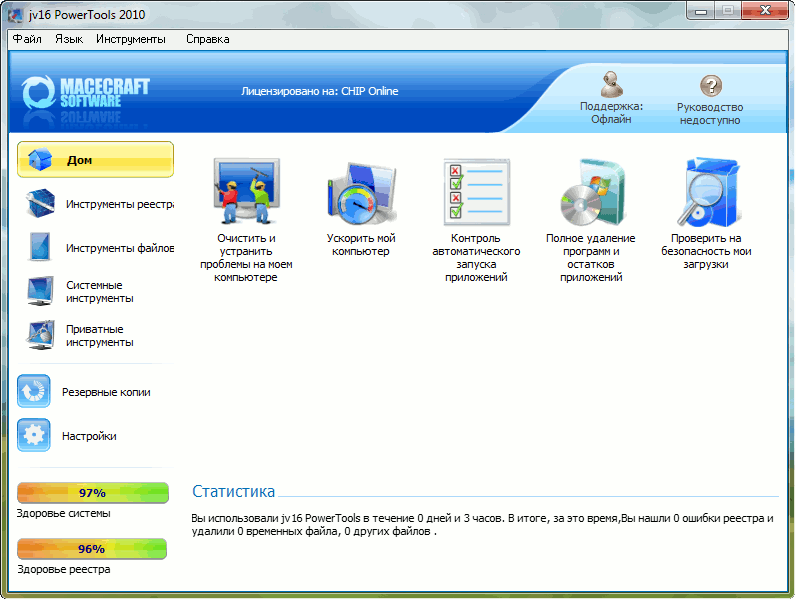Open Ускорить мой компьютер label
Image resolution: width=796 pixels, height=600 pixels.
tap(361, 245)
